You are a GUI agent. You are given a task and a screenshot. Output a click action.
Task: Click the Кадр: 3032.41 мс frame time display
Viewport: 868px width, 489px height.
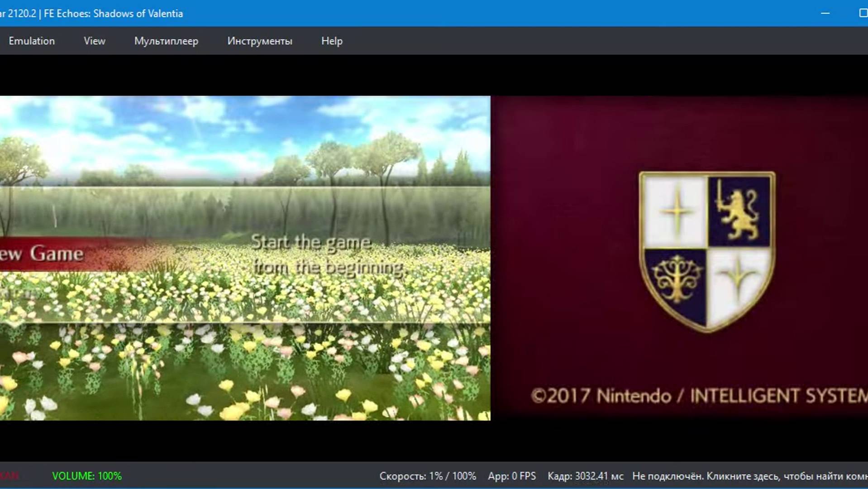click(586, 476)
